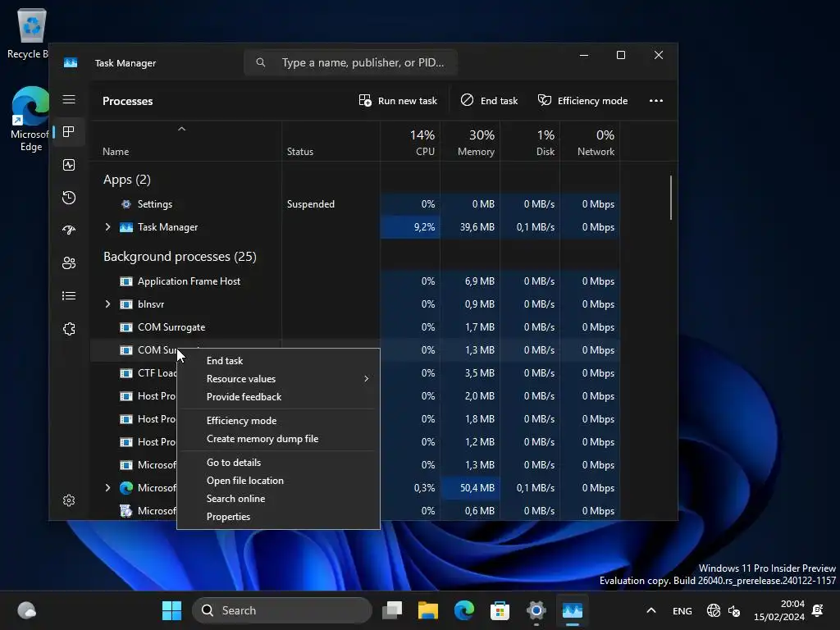Open Properties from context menu
Image resolution: width=840 pixels, height=630 pixels.
[278, 517]
